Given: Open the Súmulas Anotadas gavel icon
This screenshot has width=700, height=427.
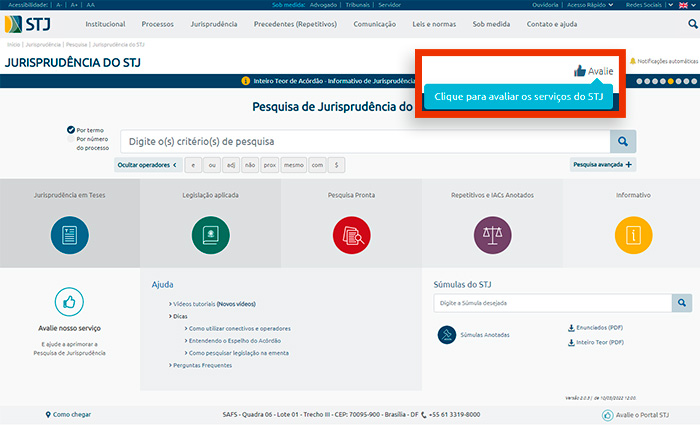Looking at the screenshot, I should click(x=447, y=335).
